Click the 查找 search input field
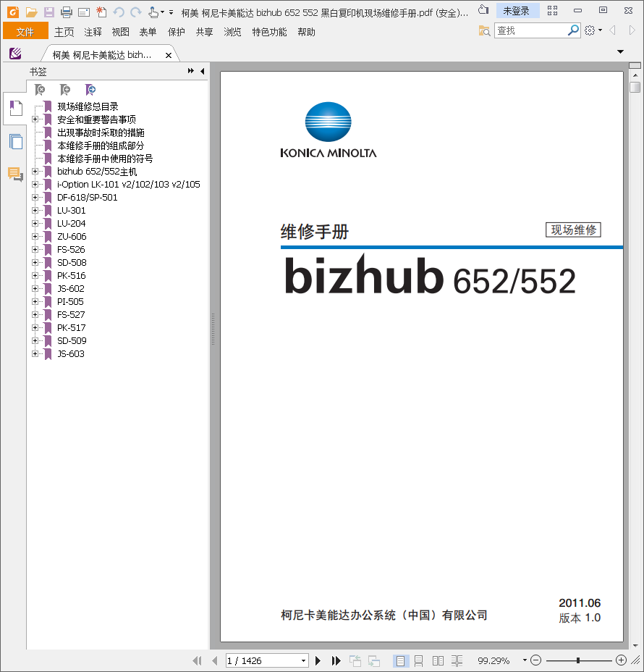 531,30
